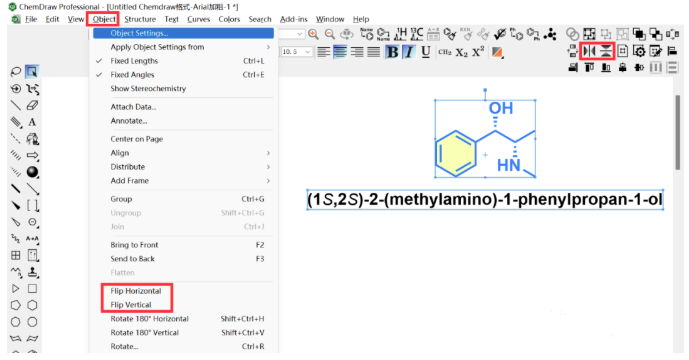
Task: Select the Solid Bond tool
Action: coord(16,105)
